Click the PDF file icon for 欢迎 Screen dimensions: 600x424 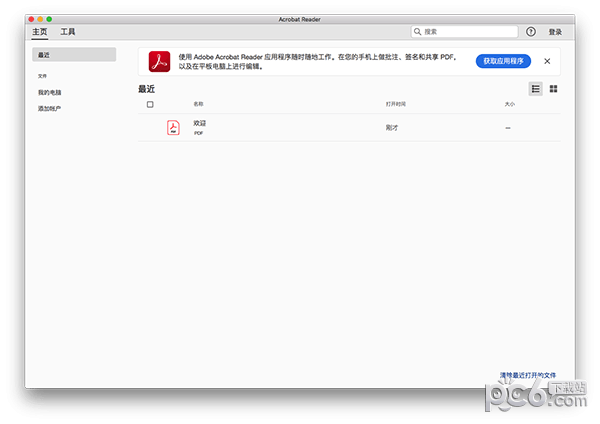pos(173,128)
